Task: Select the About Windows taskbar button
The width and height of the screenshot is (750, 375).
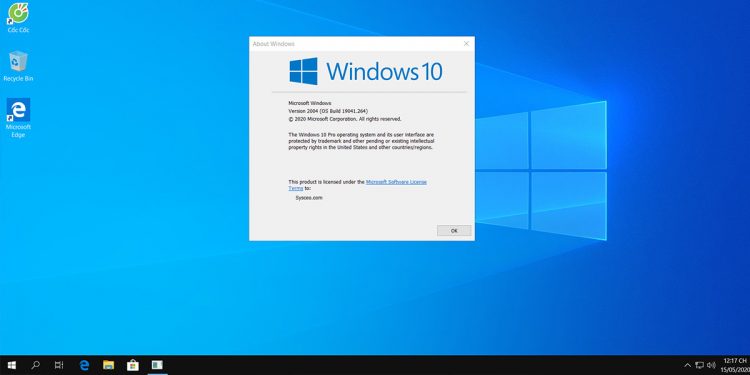Action: [157, 365]
